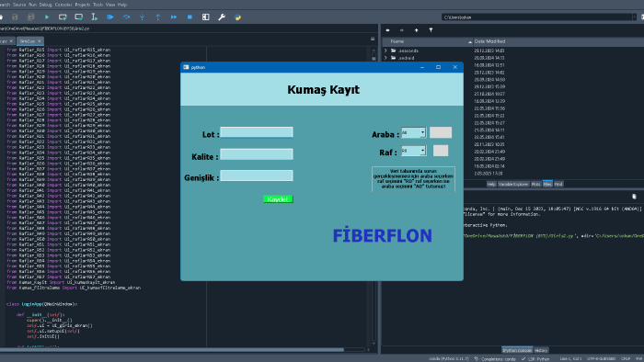Viewport: 644px width, 362px height.
Task: Select the IPython Console tab
Action: (x=517, y=350)
